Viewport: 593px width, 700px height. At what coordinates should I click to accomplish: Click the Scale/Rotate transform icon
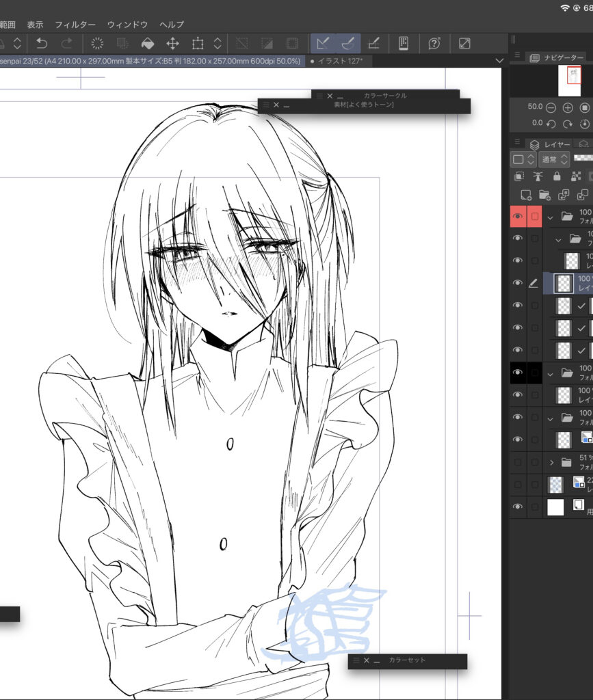198,43
